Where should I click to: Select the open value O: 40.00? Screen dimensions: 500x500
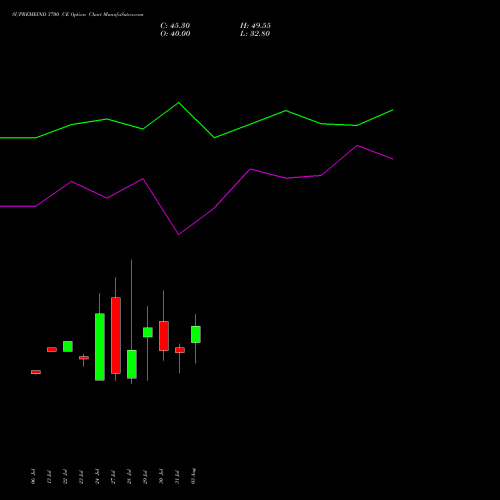175,34
